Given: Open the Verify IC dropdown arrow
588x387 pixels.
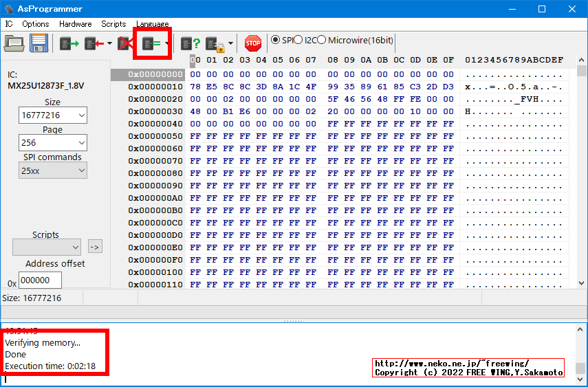Looking at the screenshot, I should (166, 43).
